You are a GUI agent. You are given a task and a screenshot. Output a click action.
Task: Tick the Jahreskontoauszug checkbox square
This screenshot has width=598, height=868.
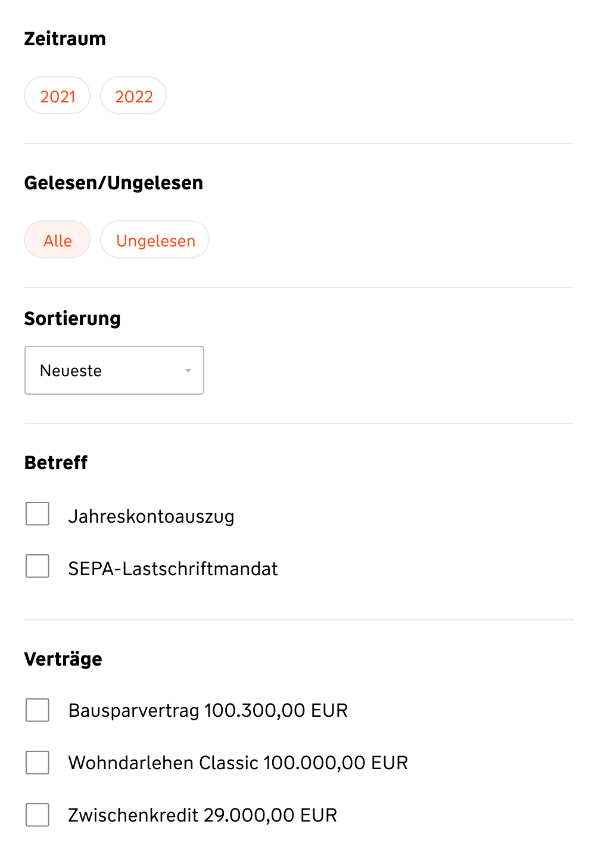point(38,514)
